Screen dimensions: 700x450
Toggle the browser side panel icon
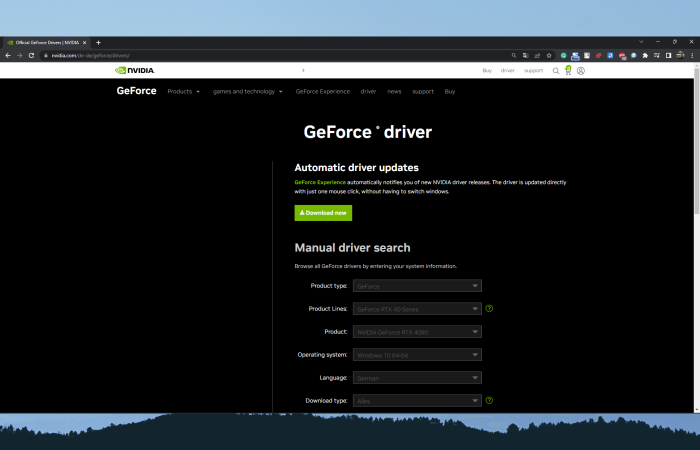(x=668, y=55)
